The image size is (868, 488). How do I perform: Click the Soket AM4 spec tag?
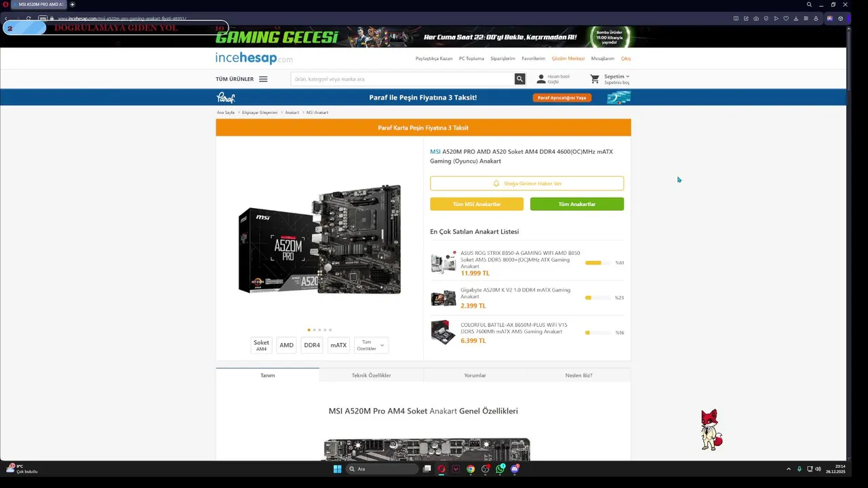point(261,345)
